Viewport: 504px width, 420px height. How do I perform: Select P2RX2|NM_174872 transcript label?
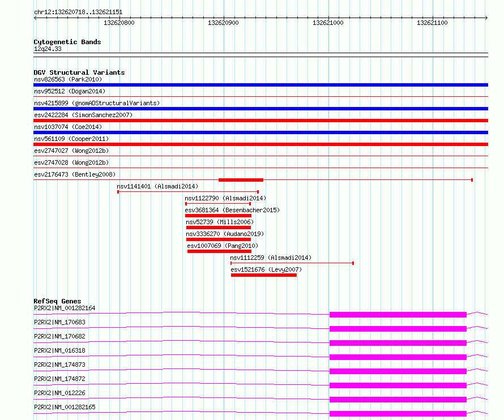(59, 379)
